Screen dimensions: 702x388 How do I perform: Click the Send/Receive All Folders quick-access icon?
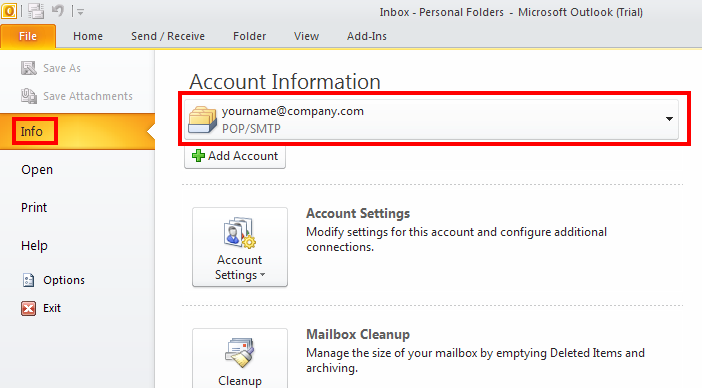(x=36, y=11)
